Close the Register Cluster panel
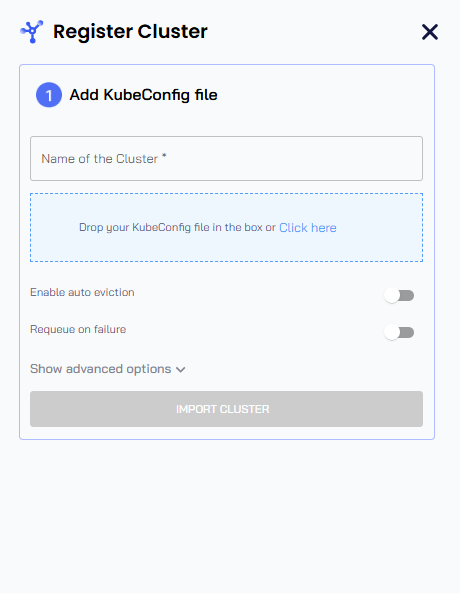This screenshot has width=460, height=593. [430, 32]
